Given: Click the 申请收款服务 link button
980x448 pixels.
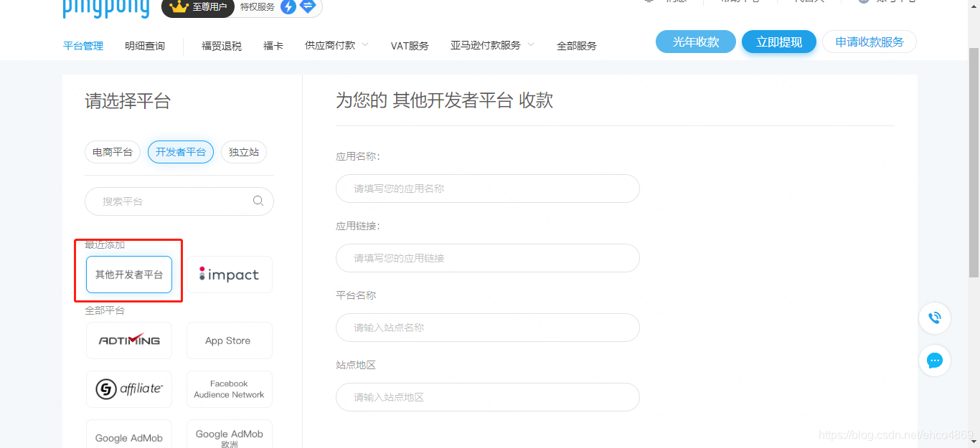Looking at the screenshot, I should click(869, 42).
